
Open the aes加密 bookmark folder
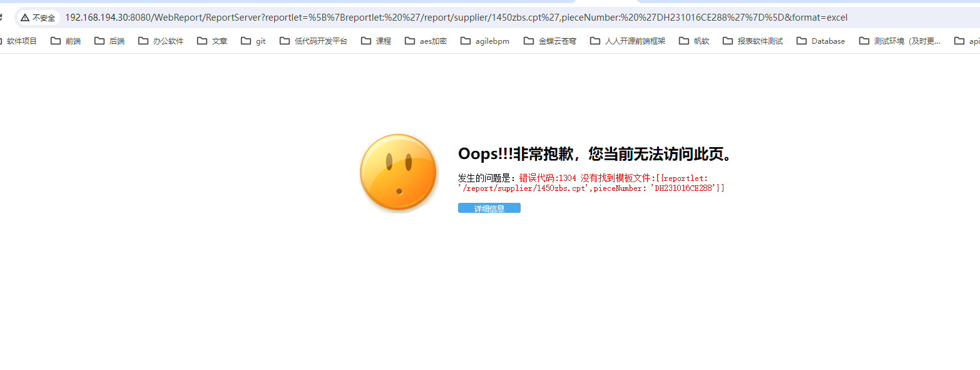pyautogui.click(x=426, y=41)
